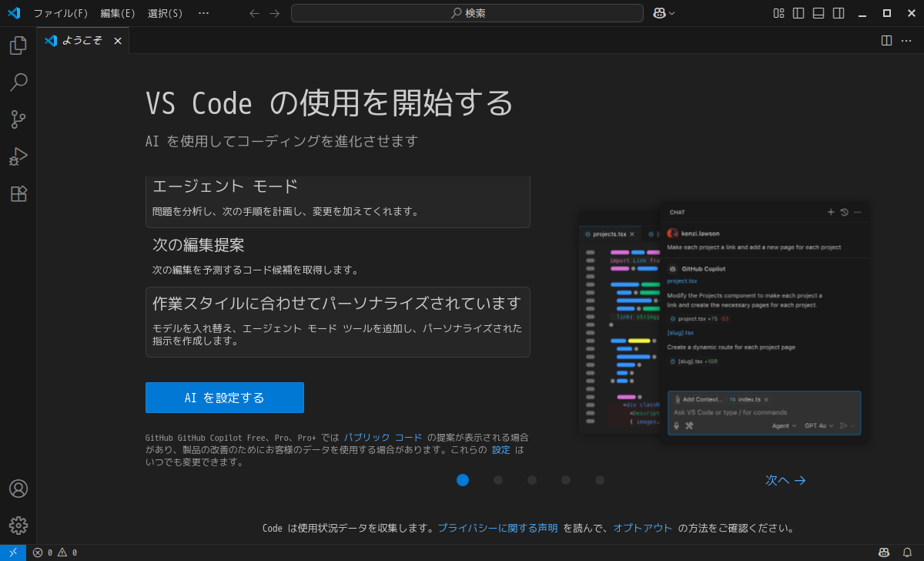This screenshot has width=924, height=561.
Task: Open the 選択(S) menu
Action: 166,13
